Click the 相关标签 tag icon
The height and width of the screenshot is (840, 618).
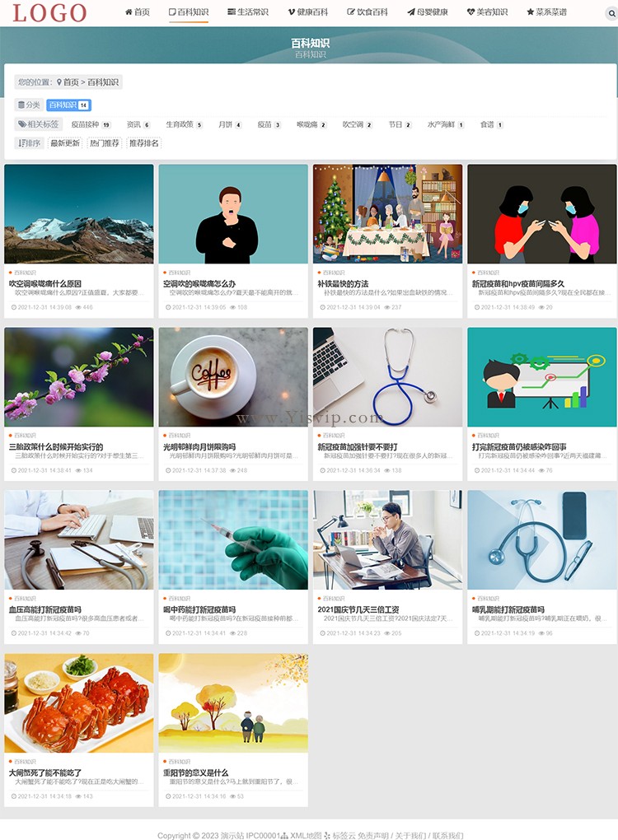click(22, 124)
